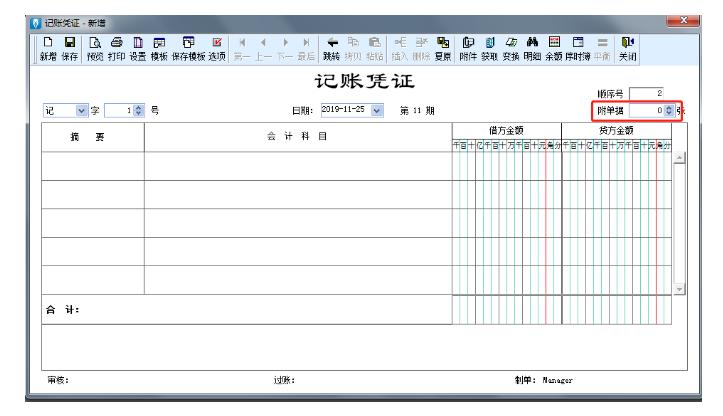The image size is (723, 416).
Task: Click the 新增 (New) toolbar icon
Action: pos(48,48)
